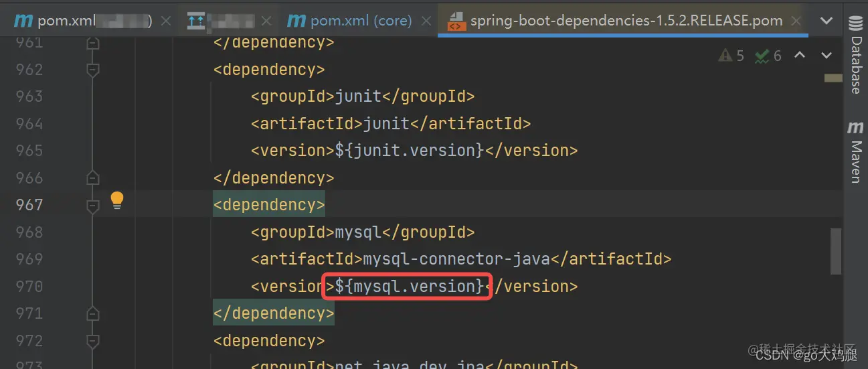Toggle the fold marker at line 961
Screen dimensions: 868x369
[x=93, y=43]
